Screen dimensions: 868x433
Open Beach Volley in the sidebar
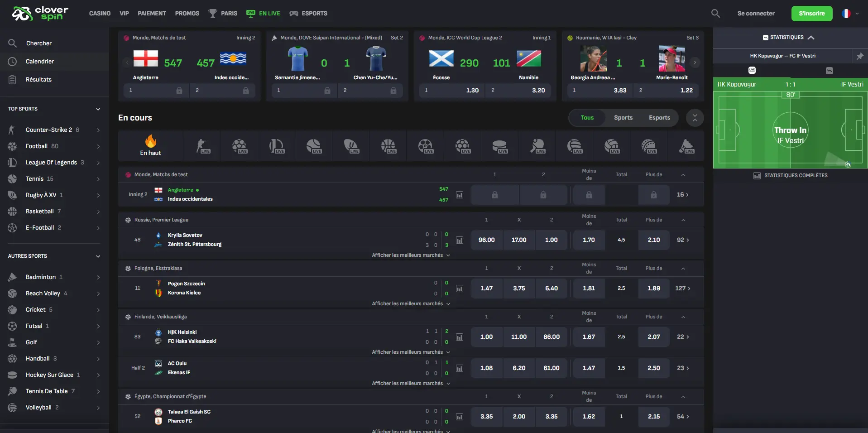tap(54, 293)
